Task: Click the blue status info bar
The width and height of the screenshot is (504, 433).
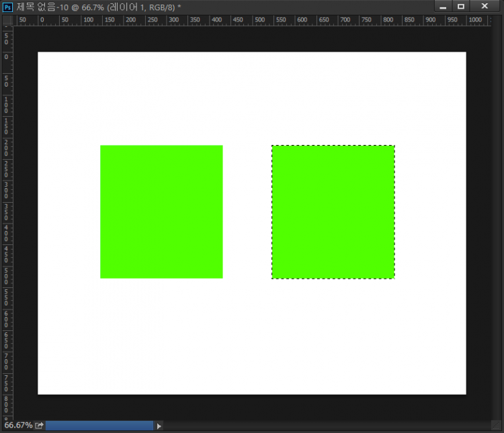Action: (99, 426)
